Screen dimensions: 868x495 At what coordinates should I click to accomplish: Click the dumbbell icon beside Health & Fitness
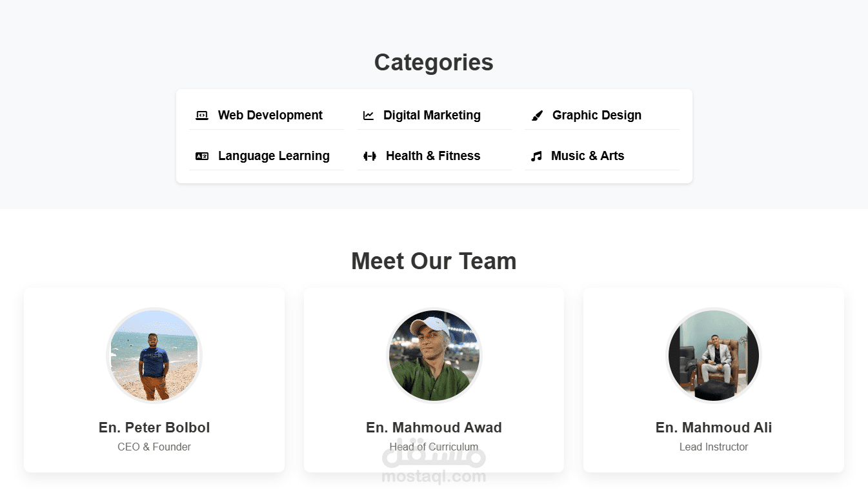(x=370, y=156)
